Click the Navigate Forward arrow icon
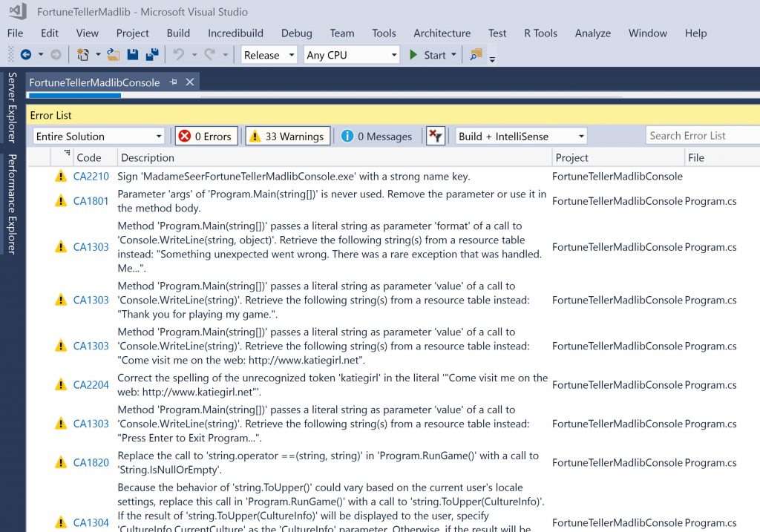The image size is (760, 532). [56, 55]
